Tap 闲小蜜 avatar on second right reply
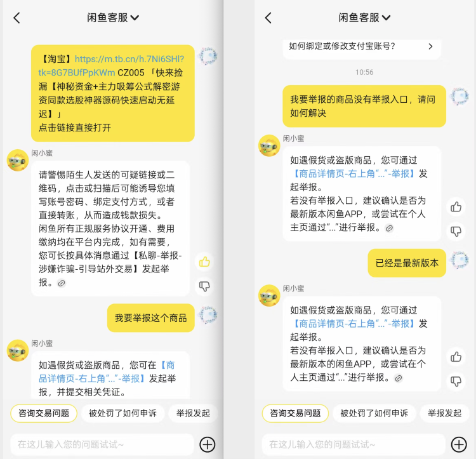The image size is (476, 459). tap(269, 295)
